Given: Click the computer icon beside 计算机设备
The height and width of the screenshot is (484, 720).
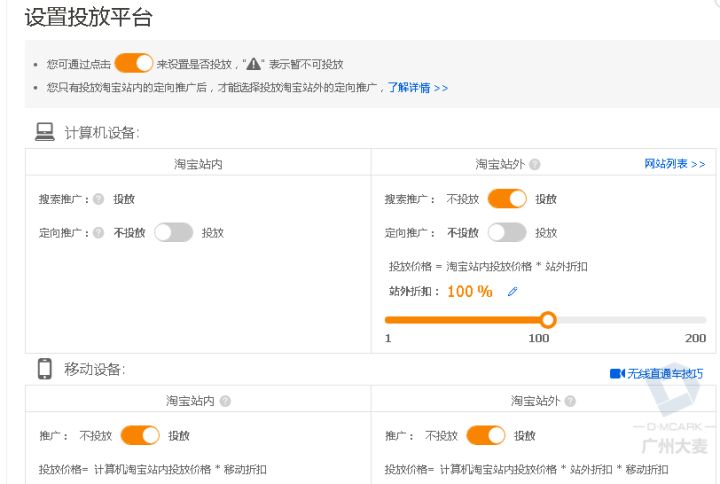Looking at the screenshot, I should click(x=45, y=132).
